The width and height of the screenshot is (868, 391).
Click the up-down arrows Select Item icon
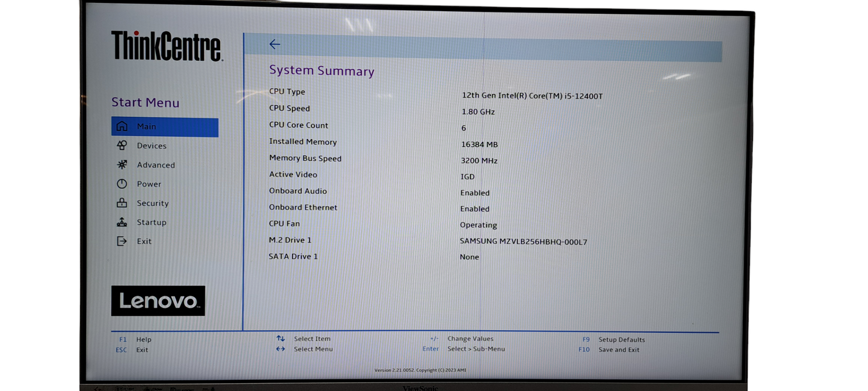[280, 338]
